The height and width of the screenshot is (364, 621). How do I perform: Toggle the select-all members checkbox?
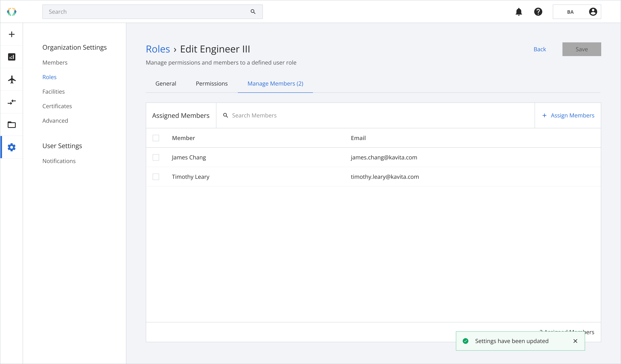[x=156, y=138]
